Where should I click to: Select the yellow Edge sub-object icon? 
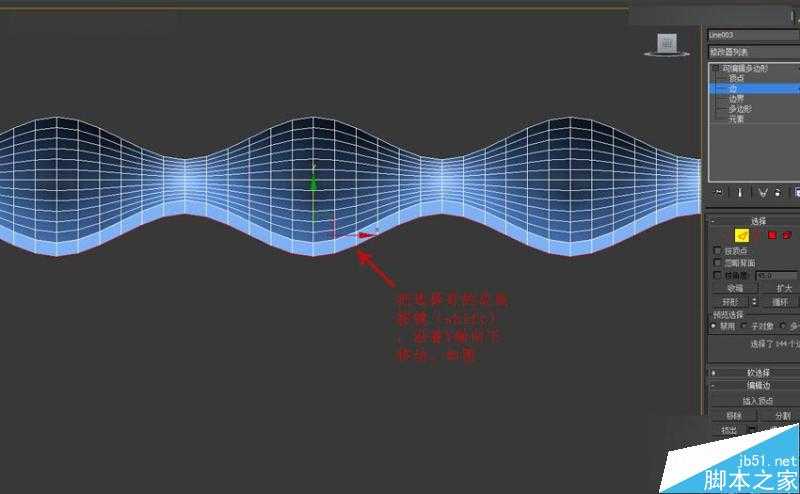tap(741, 235)
